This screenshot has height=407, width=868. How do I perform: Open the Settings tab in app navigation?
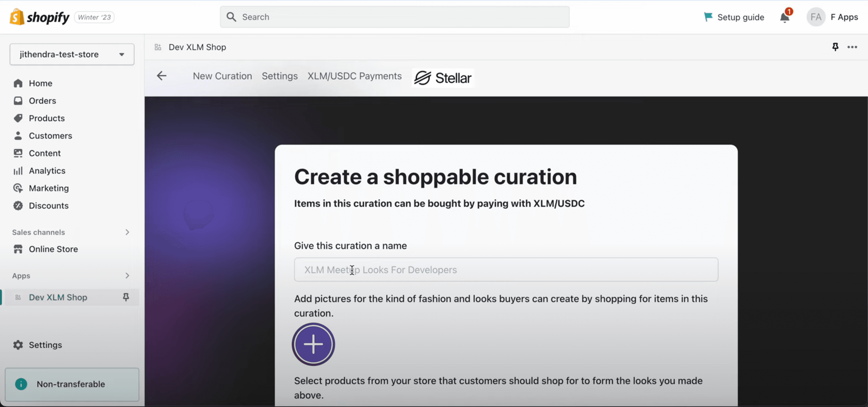pos(279,76)
